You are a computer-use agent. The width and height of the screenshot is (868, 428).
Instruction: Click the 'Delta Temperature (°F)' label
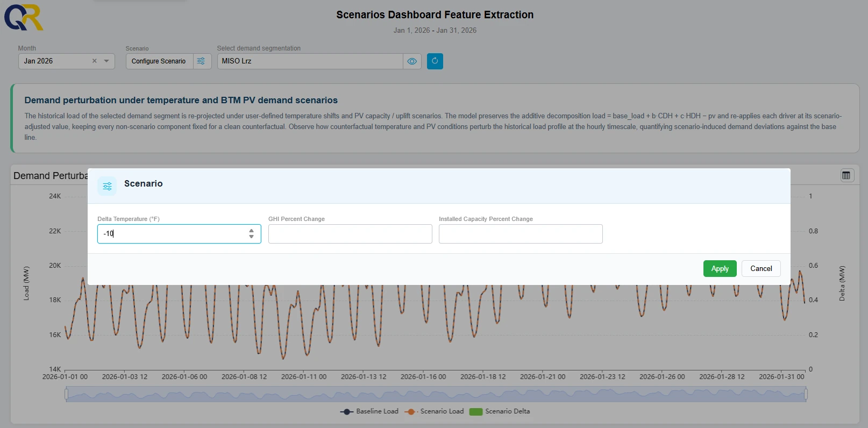pyautogui.click(x=129, y=219)
